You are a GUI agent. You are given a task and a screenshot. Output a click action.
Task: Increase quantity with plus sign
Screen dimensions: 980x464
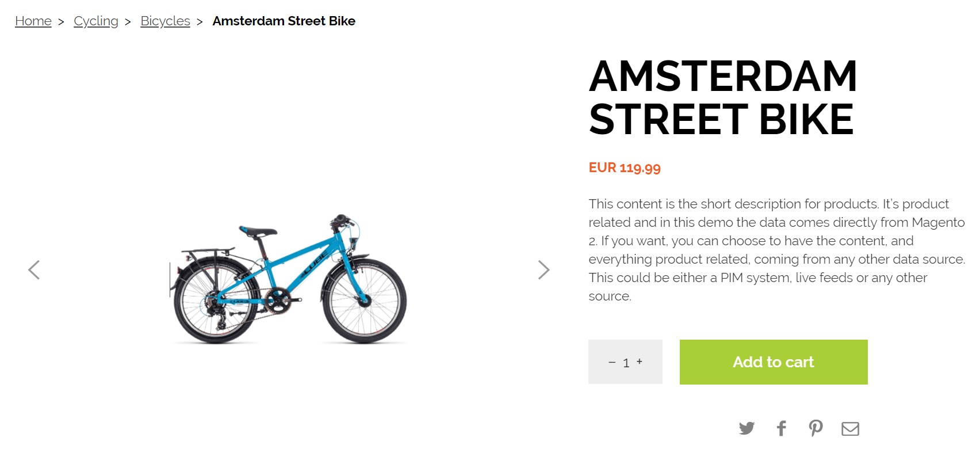click(640, 362)
